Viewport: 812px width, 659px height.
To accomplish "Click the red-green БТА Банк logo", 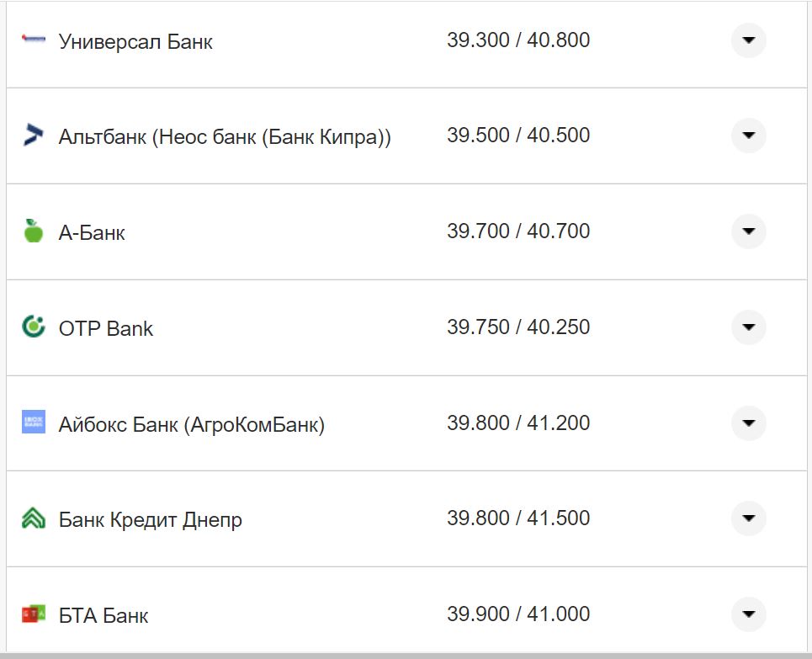I will click(x=33, y=614).
